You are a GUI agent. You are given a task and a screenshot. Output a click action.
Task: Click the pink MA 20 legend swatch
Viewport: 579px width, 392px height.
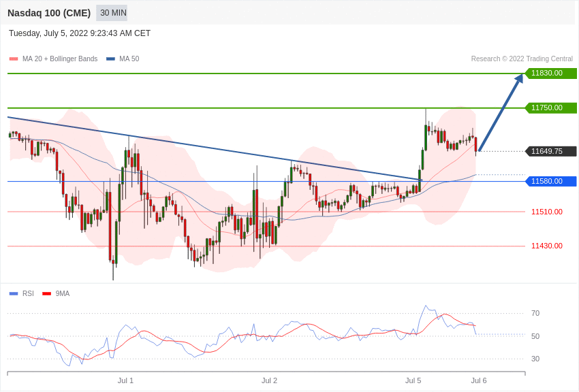[x=14, y=59]
